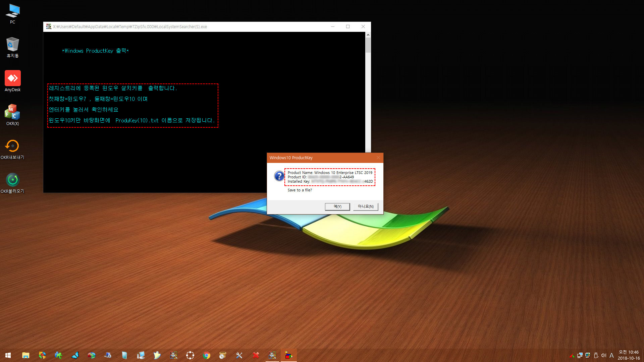Open the blue butterfly taskbar app
Screen dimensions: 644x362
pos(75,355)
